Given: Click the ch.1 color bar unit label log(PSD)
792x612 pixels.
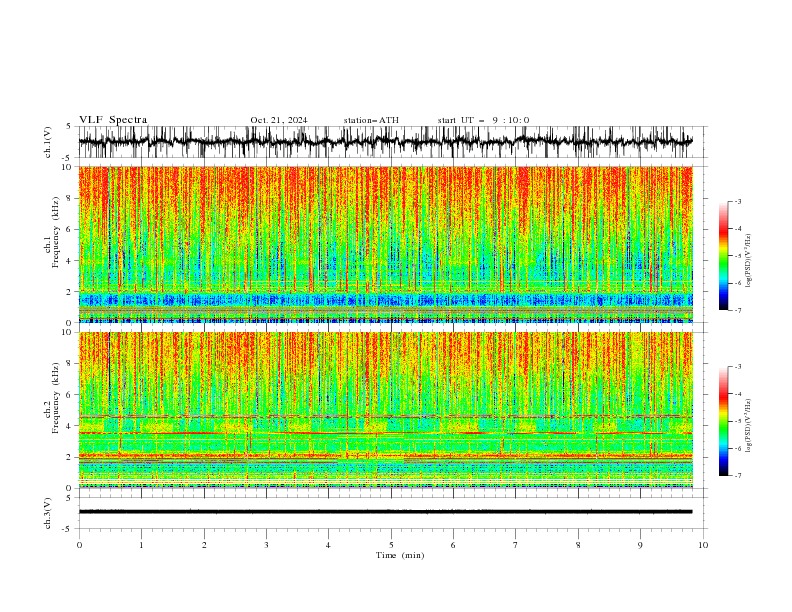Looking at the screenshot, I should (749, 261).
